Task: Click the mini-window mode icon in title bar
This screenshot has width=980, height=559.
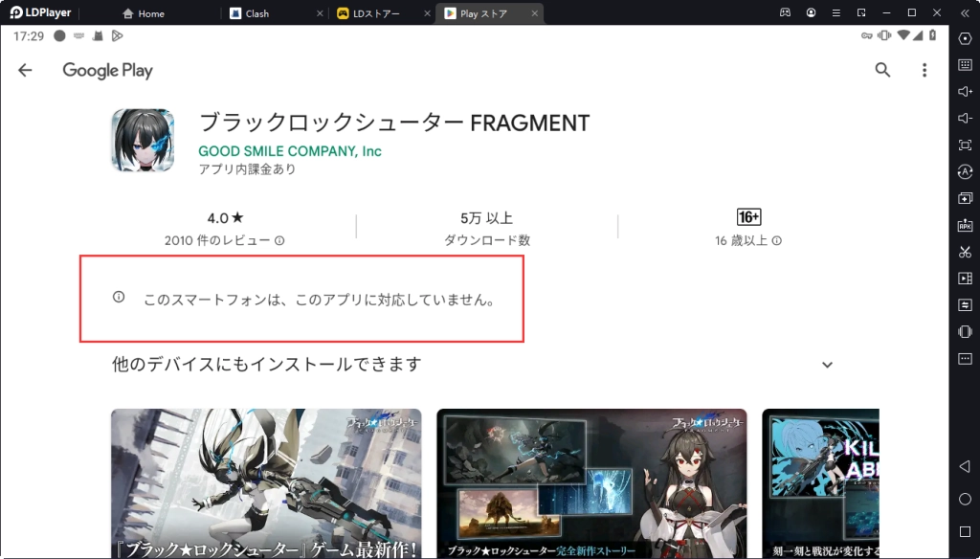Action: pos(861,12)
